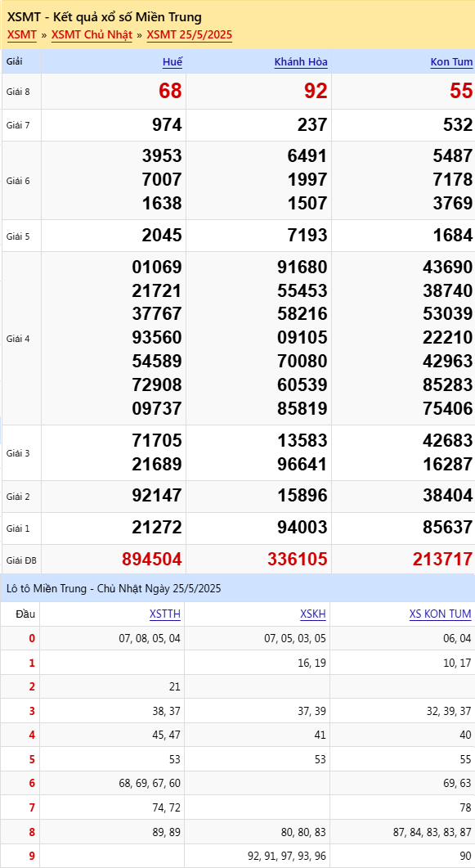475x868 pixels.
Task: Click the Giải column header cell
Action: (x=21, y=61)
